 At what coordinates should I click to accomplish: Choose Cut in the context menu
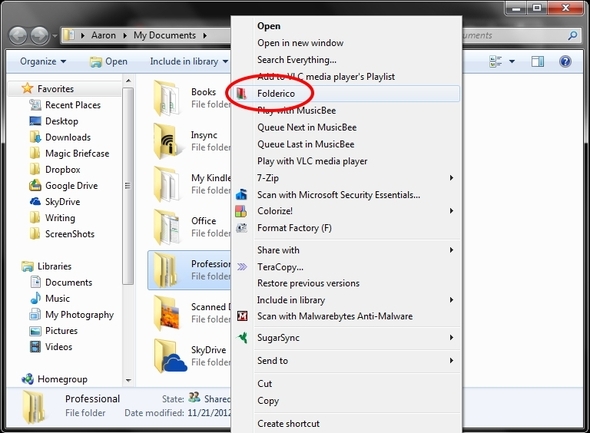click(x=265, y=383)
